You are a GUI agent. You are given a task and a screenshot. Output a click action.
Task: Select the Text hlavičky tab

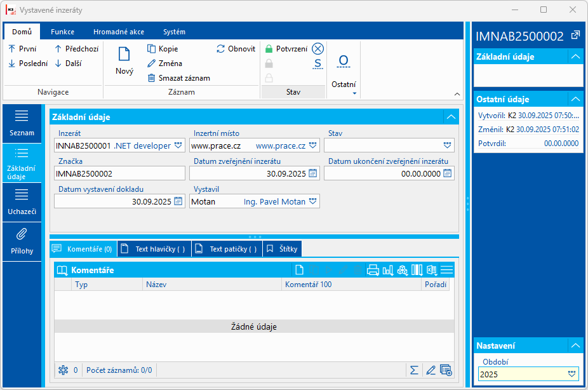[x=154, y=249]
